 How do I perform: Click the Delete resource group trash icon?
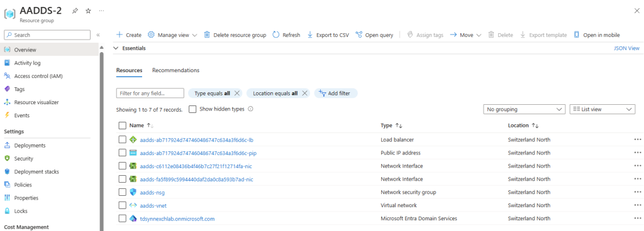pyautogui.click(x=207, y=35)
